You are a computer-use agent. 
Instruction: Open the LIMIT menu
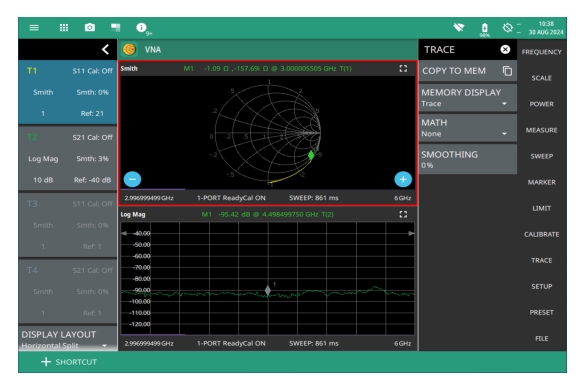541,208
